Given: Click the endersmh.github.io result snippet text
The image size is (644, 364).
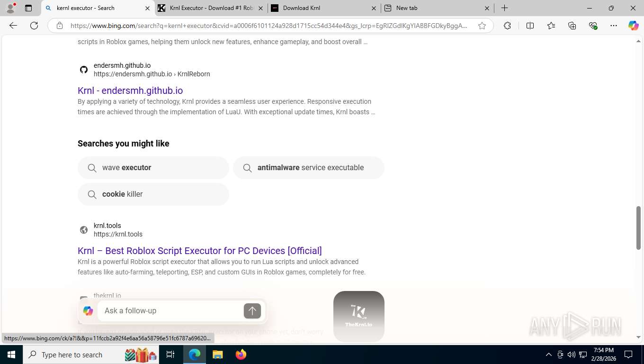Looking at the screenshot, I should click(x=226, y=107).
